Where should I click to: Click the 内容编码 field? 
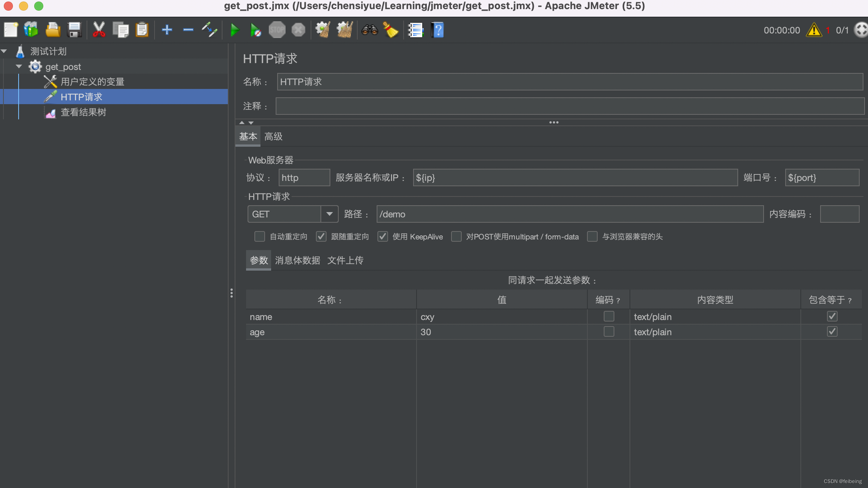tap(840, 214)
